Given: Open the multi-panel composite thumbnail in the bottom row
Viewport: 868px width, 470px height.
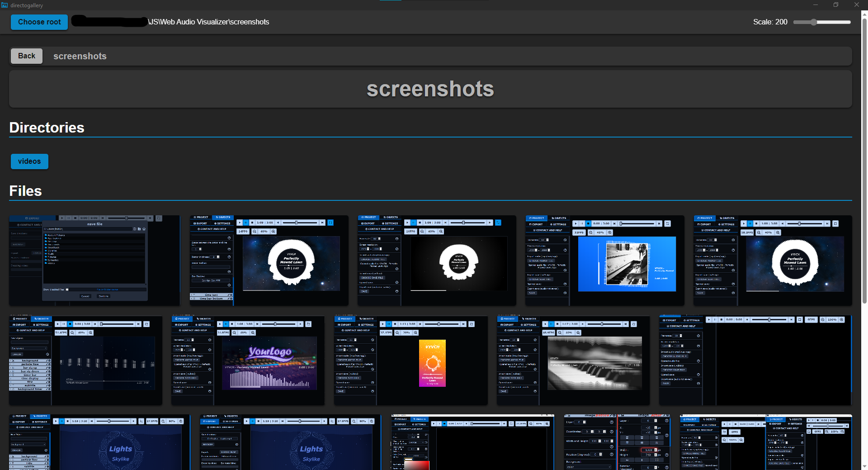Looking at the screenshot, I should pyautogui.click(x=766, y=442).
